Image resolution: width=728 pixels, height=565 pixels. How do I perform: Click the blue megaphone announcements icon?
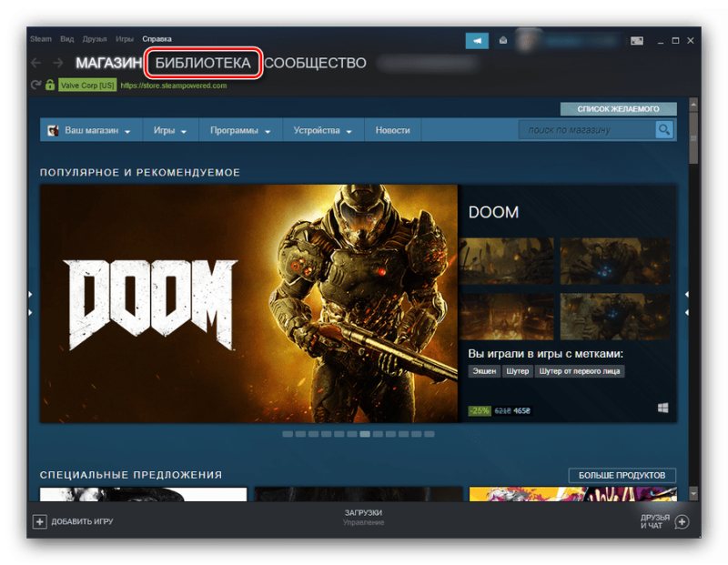(477, 41)
